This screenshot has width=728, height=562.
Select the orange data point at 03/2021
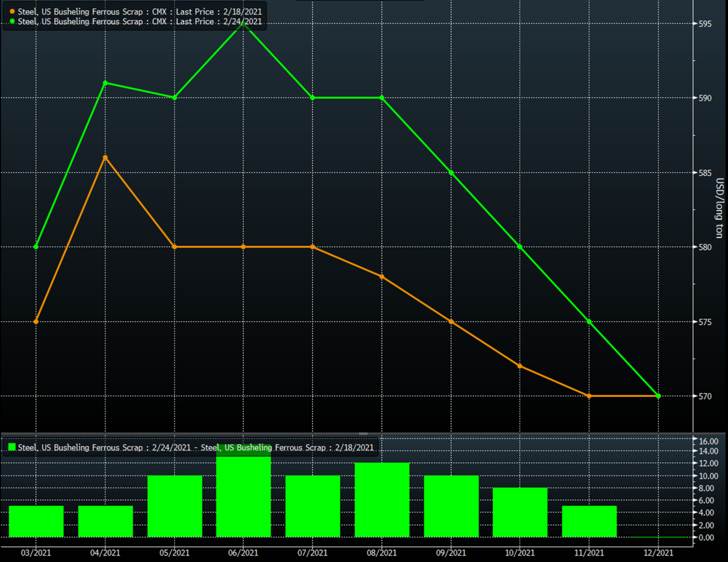[x=36, y=321]
